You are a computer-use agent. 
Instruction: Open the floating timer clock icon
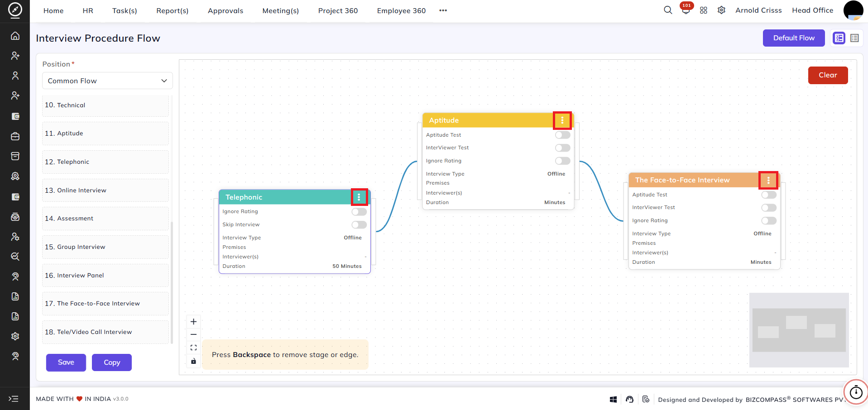coord(856,392)
